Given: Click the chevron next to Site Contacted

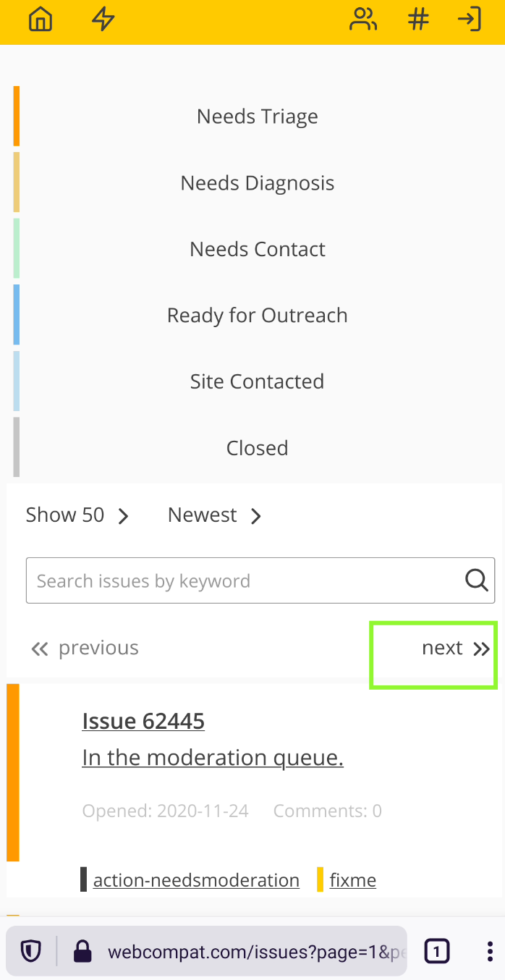Looking at the screenshot, I should [x=257, y=381].
